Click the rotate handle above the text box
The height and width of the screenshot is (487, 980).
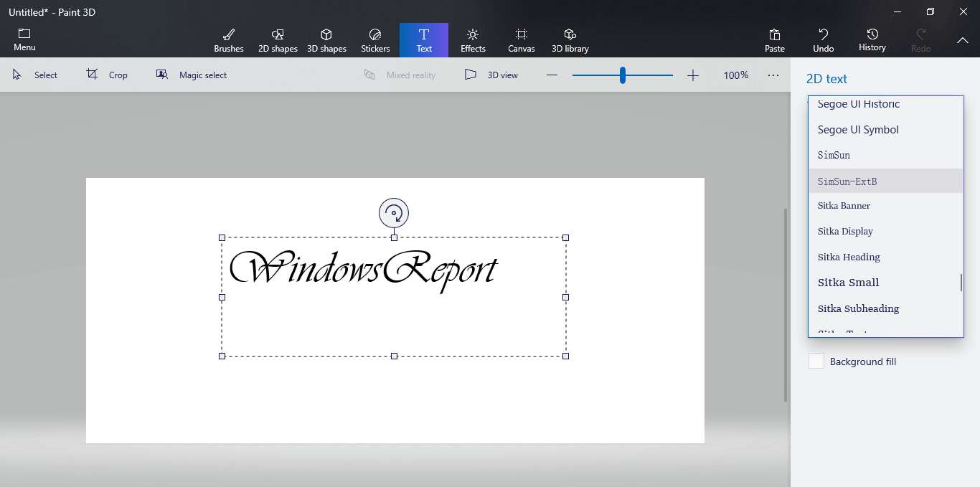(x=394, y=213)
